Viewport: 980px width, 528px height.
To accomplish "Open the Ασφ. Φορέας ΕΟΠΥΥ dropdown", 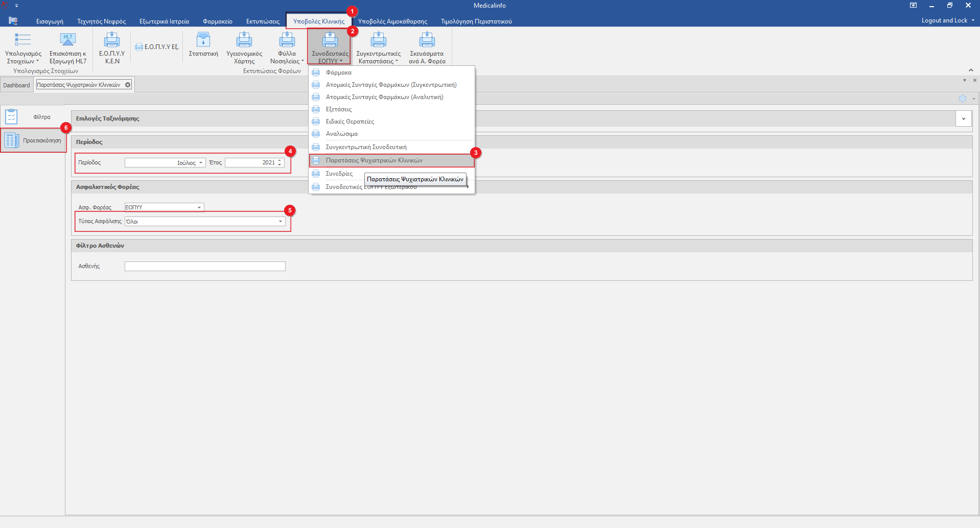I will pos(199,207).
